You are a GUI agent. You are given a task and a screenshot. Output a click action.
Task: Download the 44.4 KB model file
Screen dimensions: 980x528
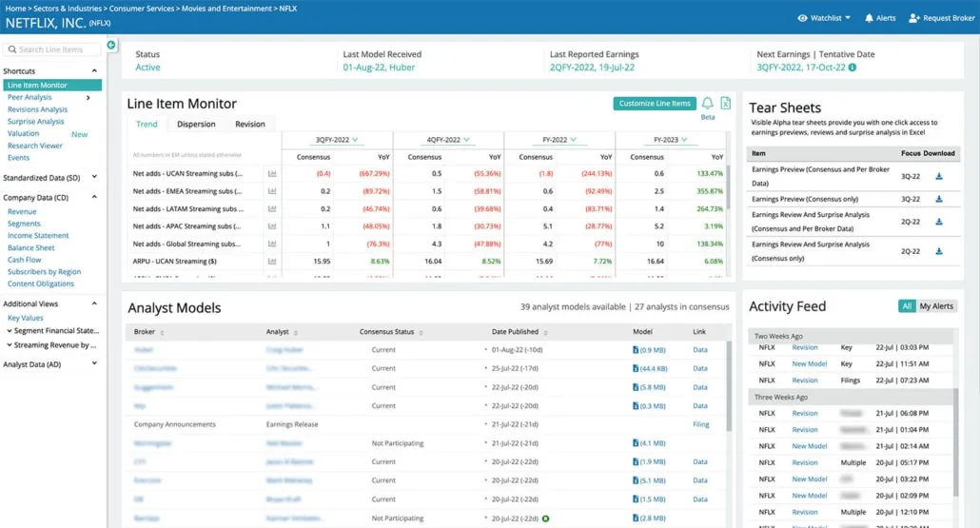point(650,369)
